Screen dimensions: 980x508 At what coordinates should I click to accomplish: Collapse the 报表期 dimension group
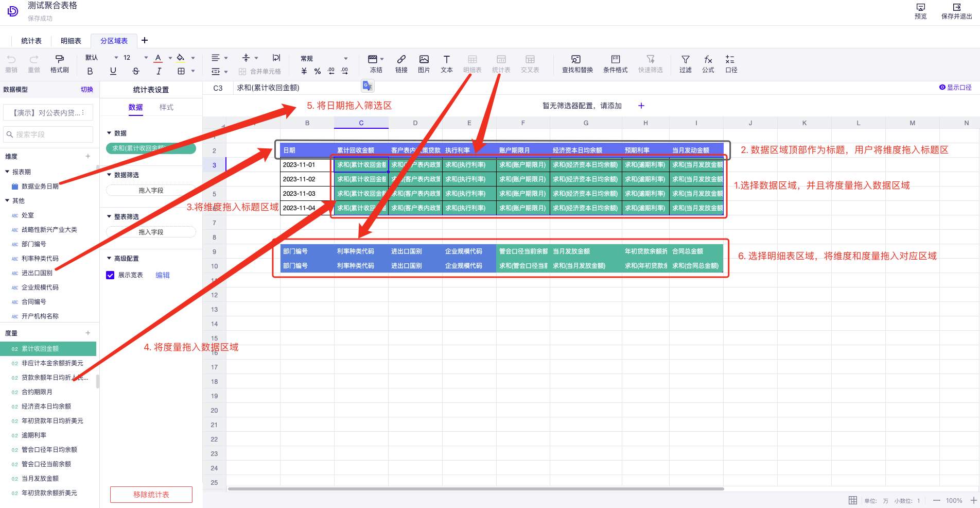pos(7,172)
